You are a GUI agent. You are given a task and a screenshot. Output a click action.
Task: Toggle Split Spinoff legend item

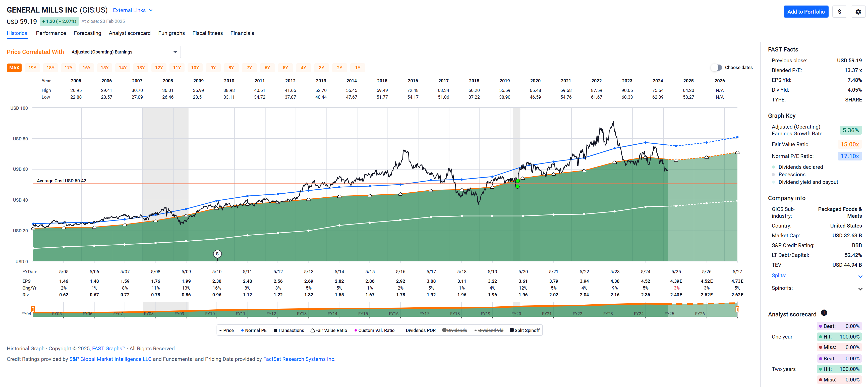click(525, 330)
